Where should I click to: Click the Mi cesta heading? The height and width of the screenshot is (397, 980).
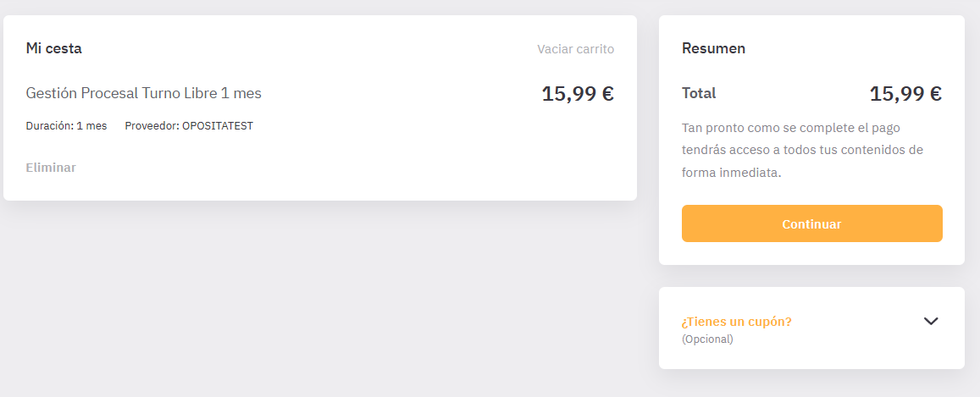click(53, 48)
